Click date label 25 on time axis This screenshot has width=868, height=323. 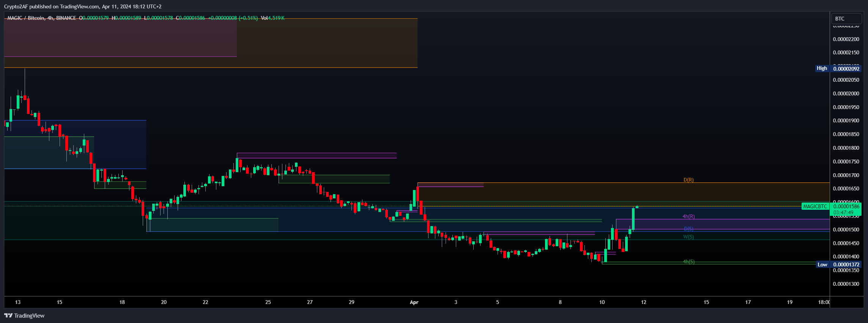coord(268,302)
